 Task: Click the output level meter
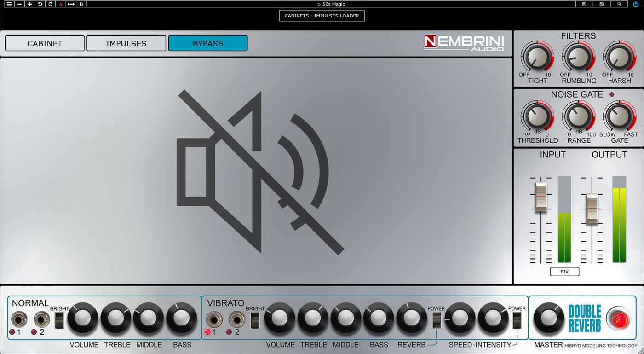pyautogui.click(x=619, y=219)
